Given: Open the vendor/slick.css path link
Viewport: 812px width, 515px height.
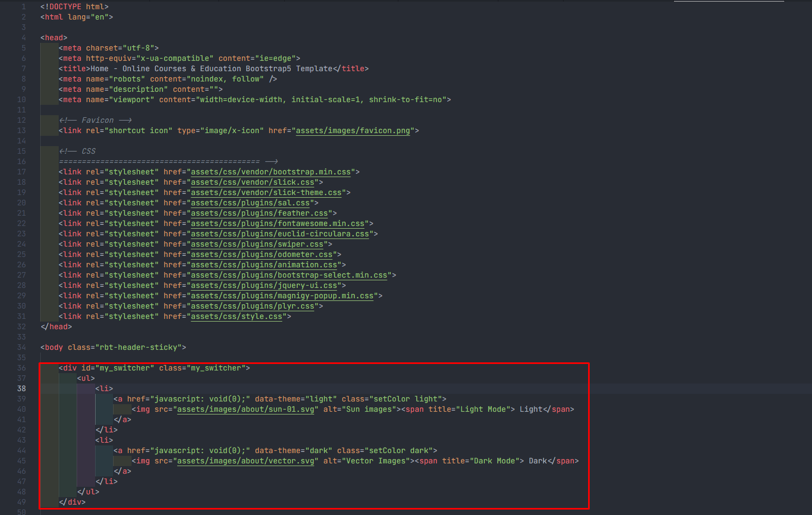Looking at the screenshot, I should [252, 183].
